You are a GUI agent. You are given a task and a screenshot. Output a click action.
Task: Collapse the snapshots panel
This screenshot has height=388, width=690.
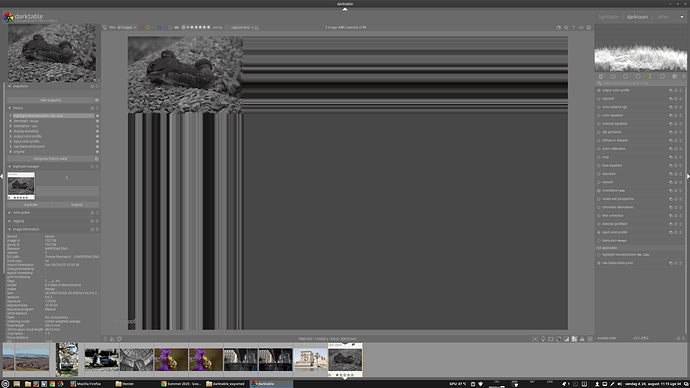point(10,86)
